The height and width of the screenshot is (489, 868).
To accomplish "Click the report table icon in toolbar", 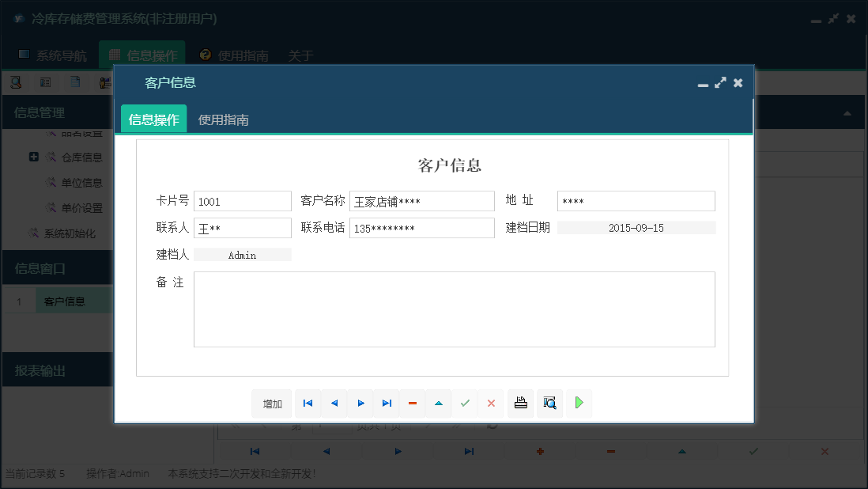I will pos(45,81).
